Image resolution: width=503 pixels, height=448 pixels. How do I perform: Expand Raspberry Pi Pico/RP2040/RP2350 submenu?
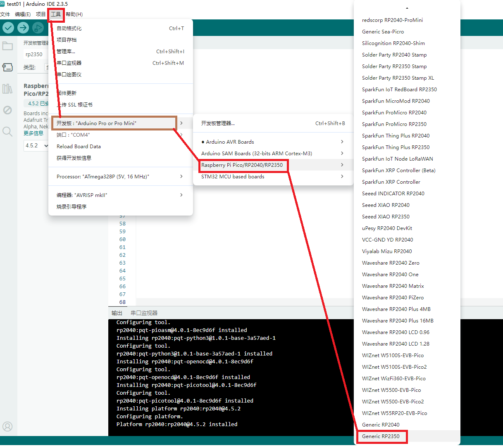[273, 165]
